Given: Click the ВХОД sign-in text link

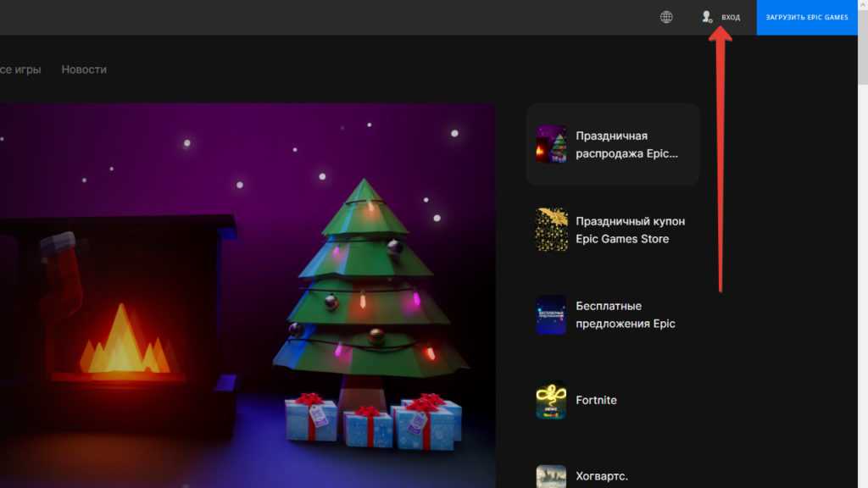Looking at the screenshot, I should coord(730,18).
